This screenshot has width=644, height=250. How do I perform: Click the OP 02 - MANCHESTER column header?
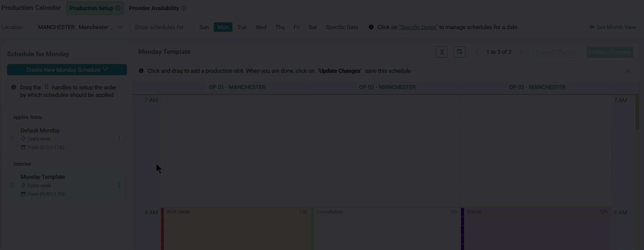[387, 87]
